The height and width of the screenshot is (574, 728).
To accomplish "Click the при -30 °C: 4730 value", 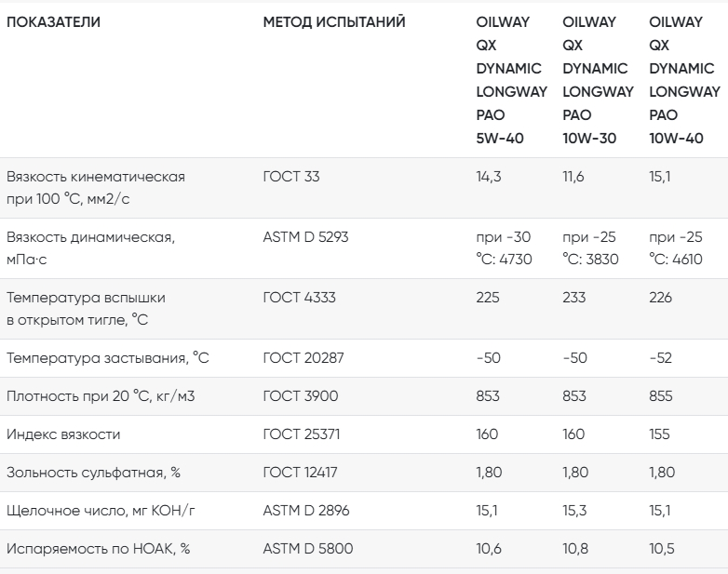I will [504, 248].
